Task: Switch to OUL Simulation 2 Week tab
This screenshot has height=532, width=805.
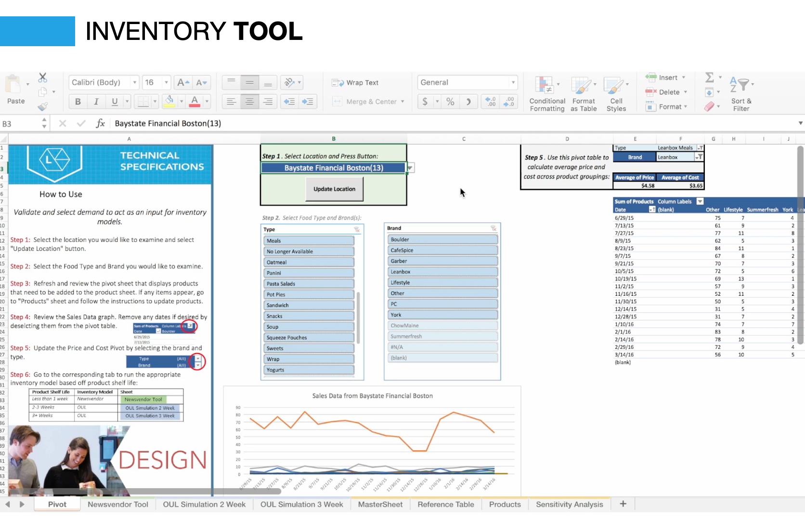Action: pyautogui.click(x=204, y=505)
